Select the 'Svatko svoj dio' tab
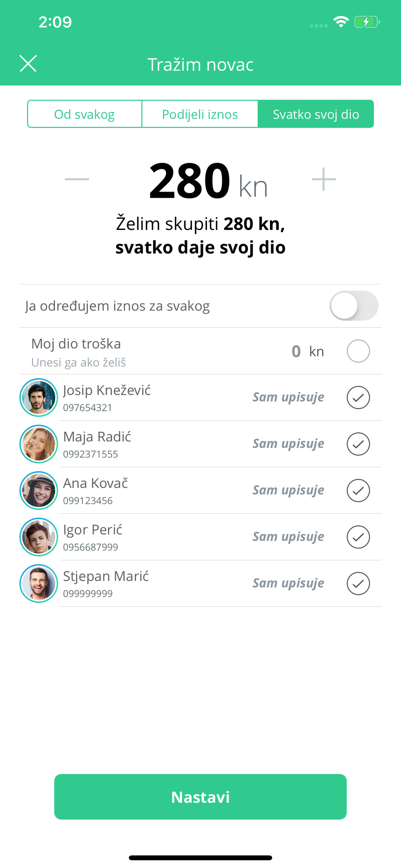The width and height of the screenshot is (401, 868). pyautogui.click(x=316, y=114)
